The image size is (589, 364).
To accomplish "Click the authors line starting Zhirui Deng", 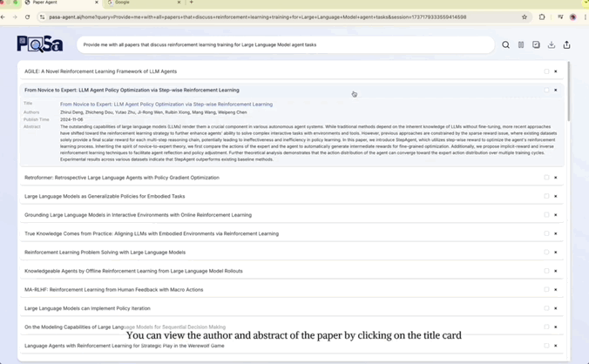I will tap(153, 112).
